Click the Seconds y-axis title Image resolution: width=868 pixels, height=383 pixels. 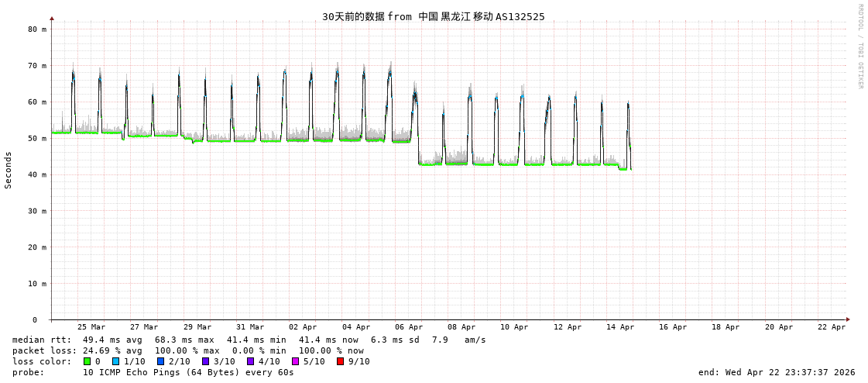pos(9,170)
